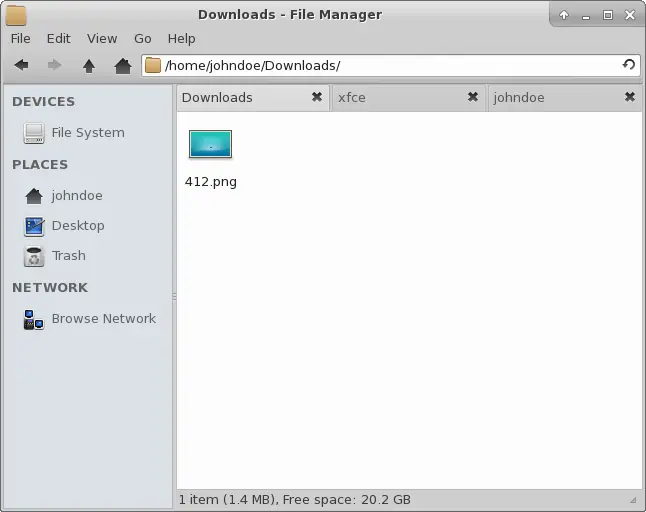Click the Trash bin icon

pos(34,256)
